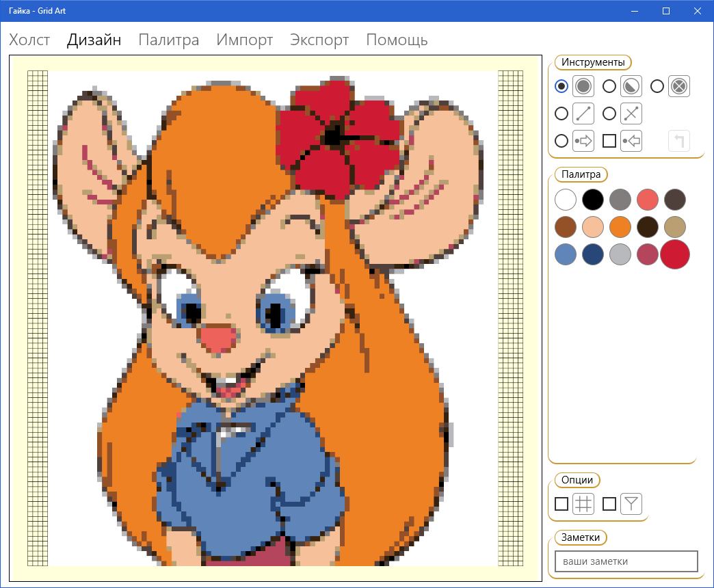Enable the radio button beside the filled circle icon

[x=561, y=86]
